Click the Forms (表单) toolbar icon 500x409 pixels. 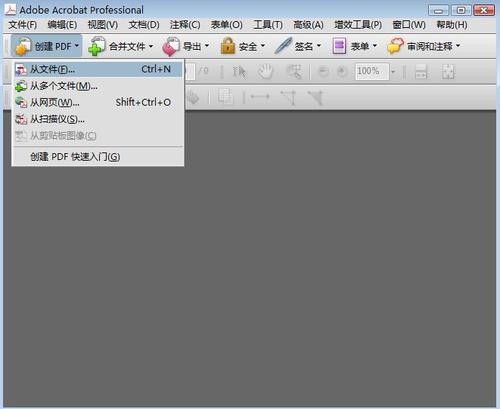[339, 46]
